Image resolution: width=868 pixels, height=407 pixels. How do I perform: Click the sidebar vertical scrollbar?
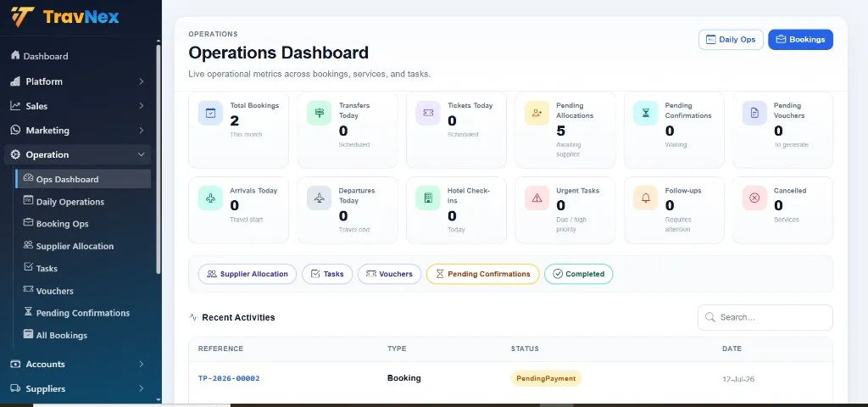159,158
